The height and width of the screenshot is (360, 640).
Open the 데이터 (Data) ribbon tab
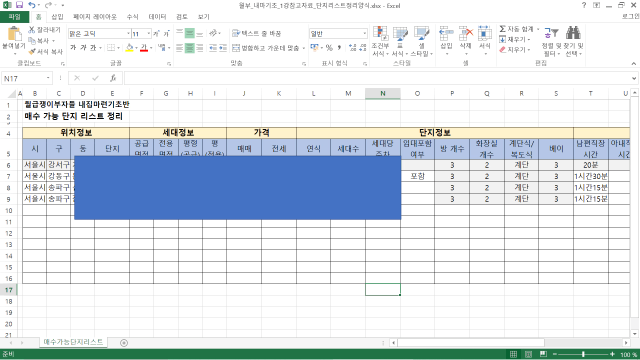(157, 17)
